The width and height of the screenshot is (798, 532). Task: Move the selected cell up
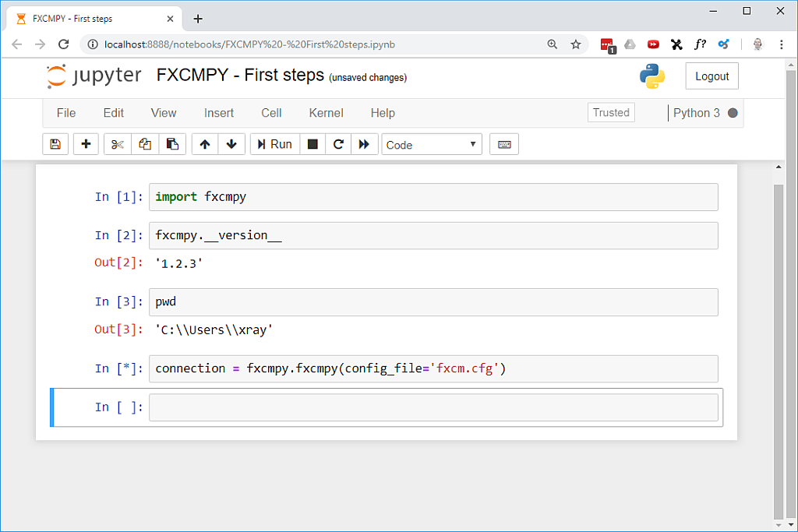click(205, 144)
